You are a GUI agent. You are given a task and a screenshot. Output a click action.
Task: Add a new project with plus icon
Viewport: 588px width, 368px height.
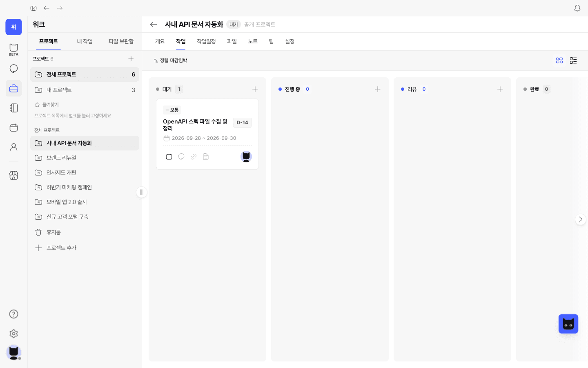(131, 59)
